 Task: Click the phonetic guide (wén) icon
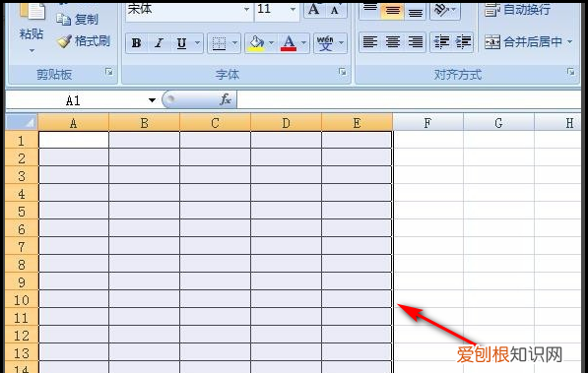[325, 43]
